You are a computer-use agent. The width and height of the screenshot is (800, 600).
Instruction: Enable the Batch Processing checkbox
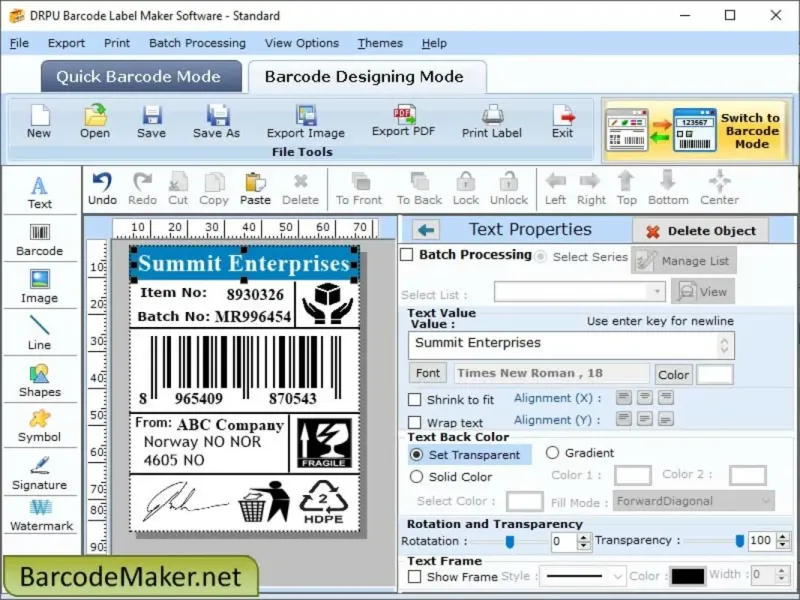[407, 255]
